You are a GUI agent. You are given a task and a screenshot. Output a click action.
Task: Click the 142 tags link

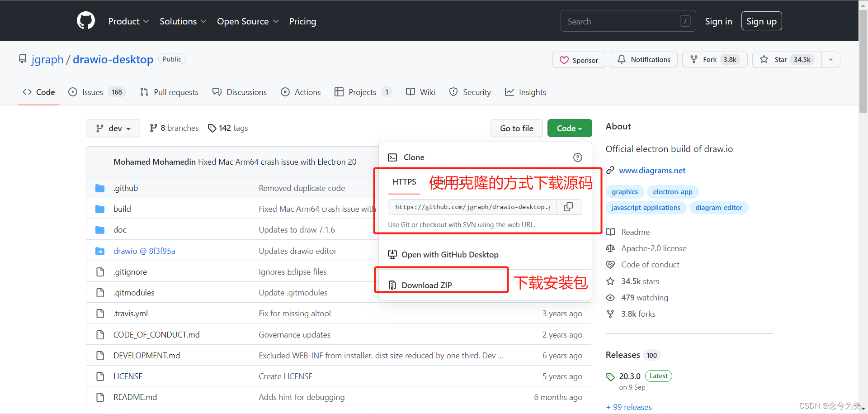[x=228, y=128]
